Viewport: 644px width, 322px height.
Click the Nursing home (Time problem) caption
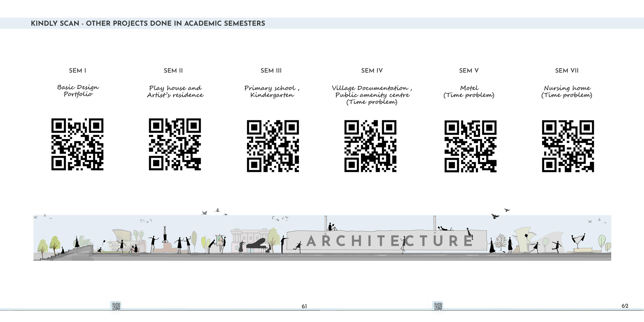tap(567, 91)
